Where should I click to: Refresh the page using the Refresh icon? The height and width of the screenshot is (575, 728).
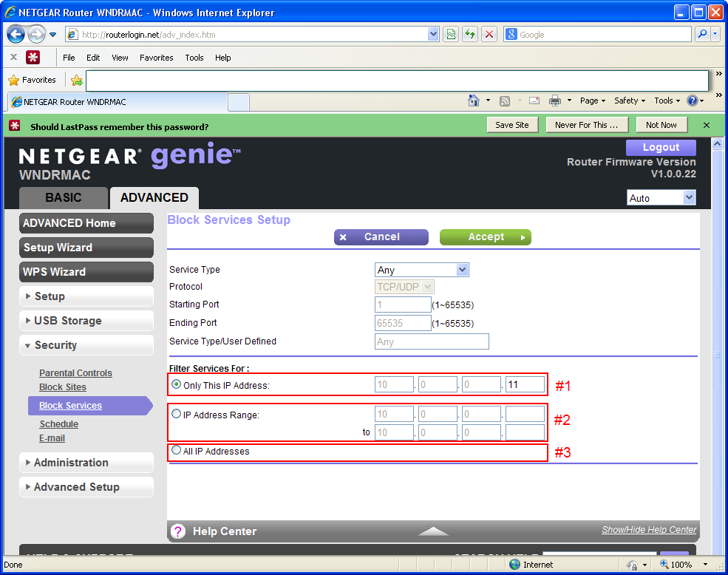point(470,35)
